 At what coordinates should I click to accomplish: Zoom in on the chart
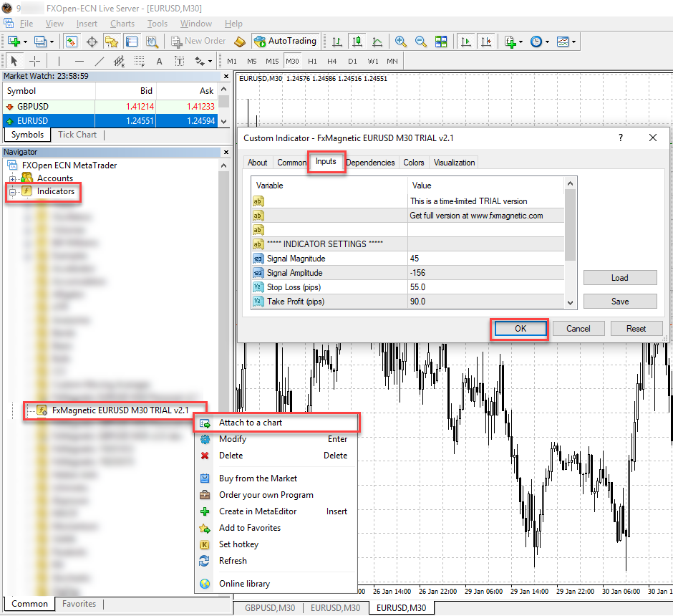[x=401, y=42]
